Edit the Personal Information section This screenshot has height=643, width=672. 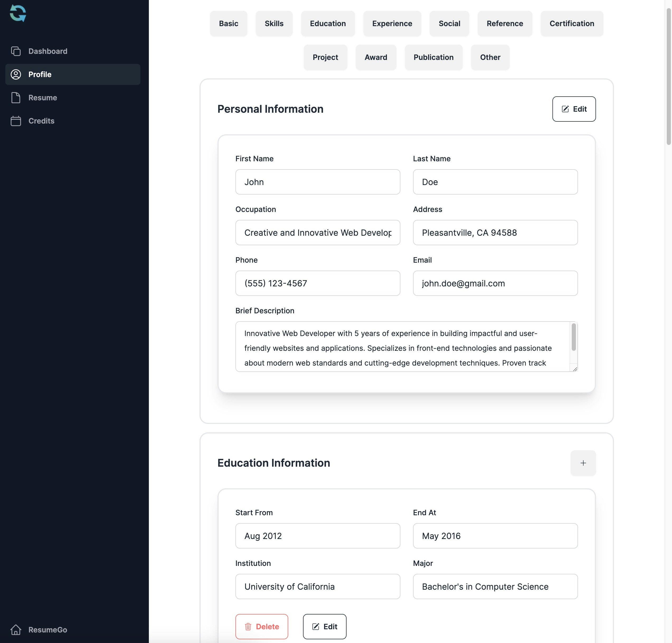click(x=574, y=109)
